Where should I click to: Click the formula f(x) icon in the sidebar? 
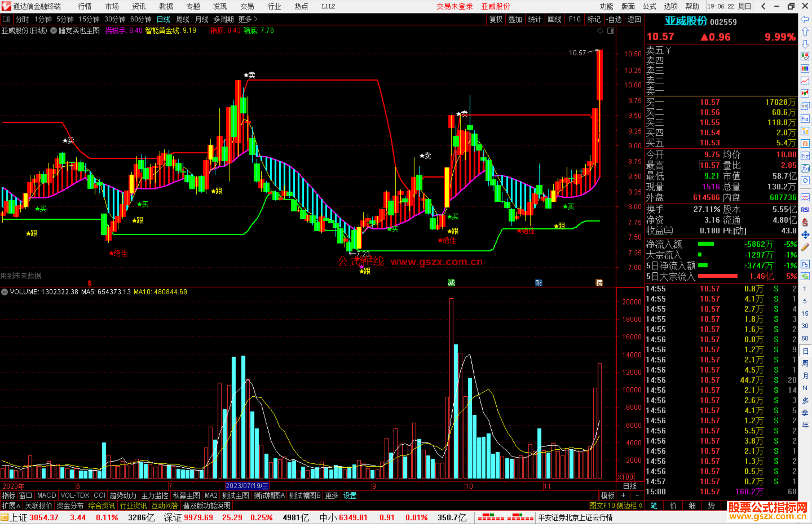click(805, 168)
